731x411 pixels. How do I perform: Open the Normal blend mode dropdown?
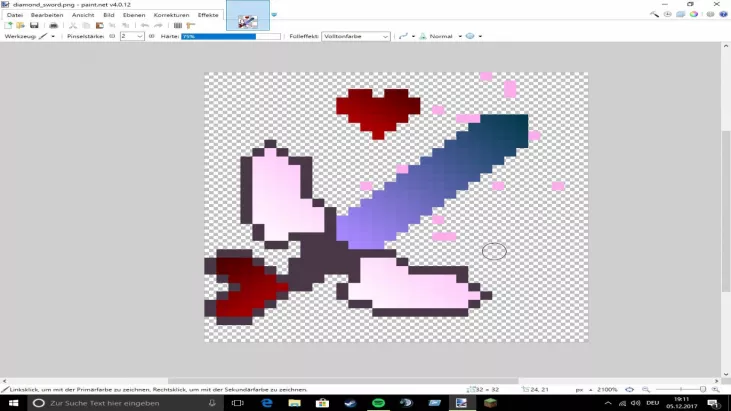443,36
